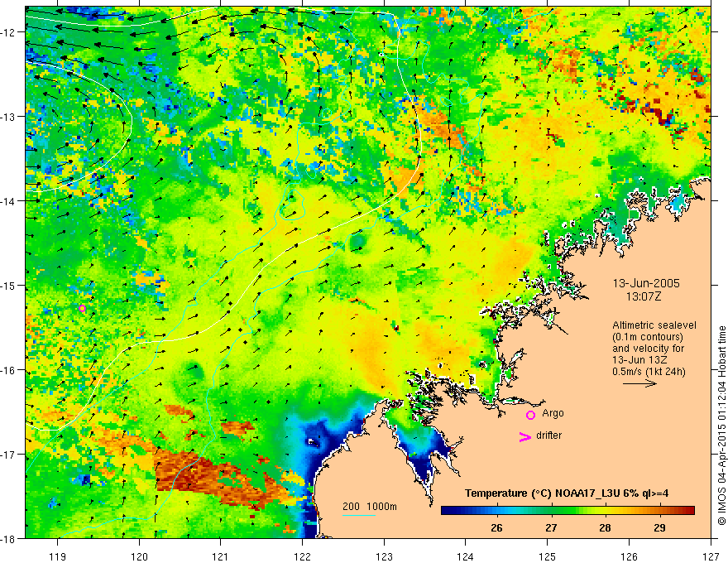Click the 125 longitude axis label

548,556
